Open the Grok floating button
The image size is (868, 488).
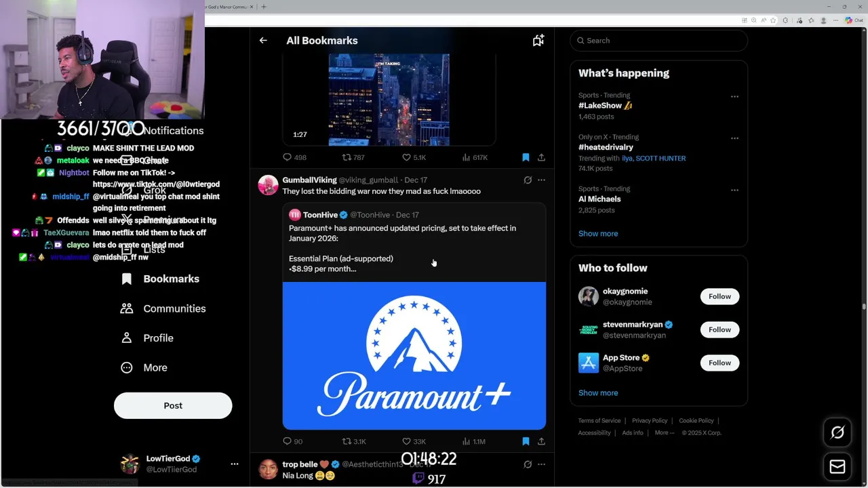coord(837,432)
